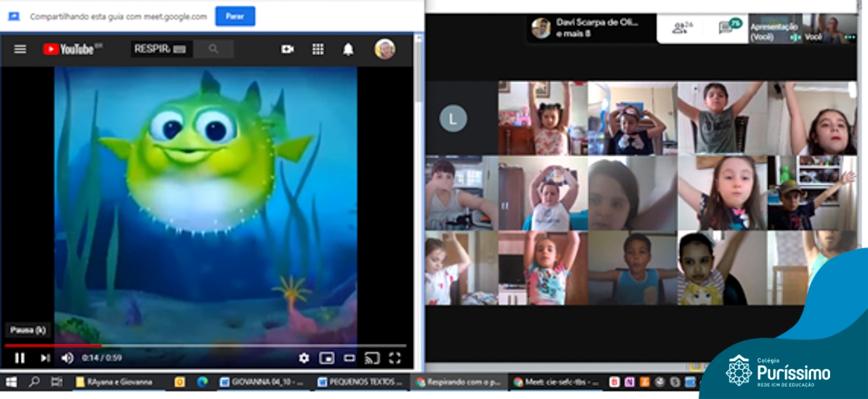Open the Meet participants list

pyautogui.click(x=681, y=28)
